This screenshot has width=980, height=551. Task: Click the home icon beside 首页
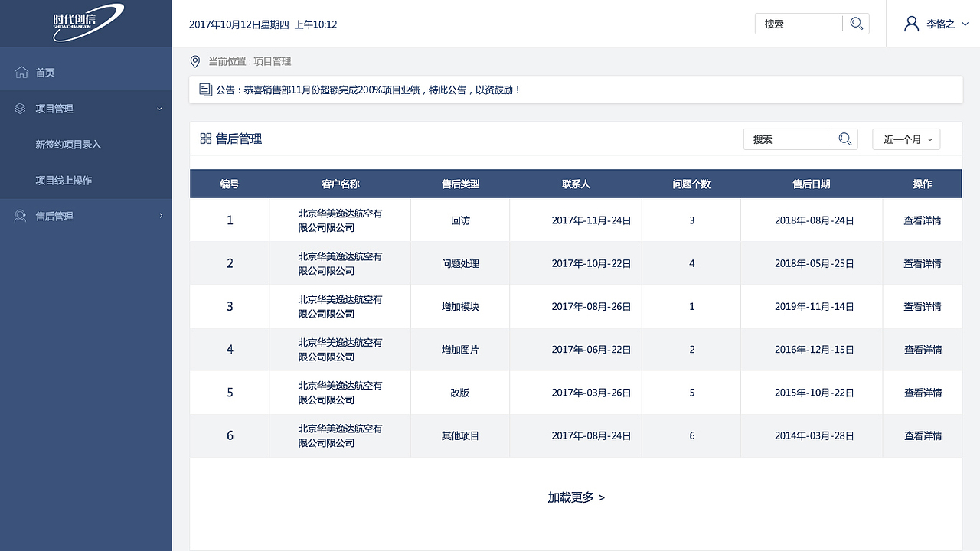point(21,73)
